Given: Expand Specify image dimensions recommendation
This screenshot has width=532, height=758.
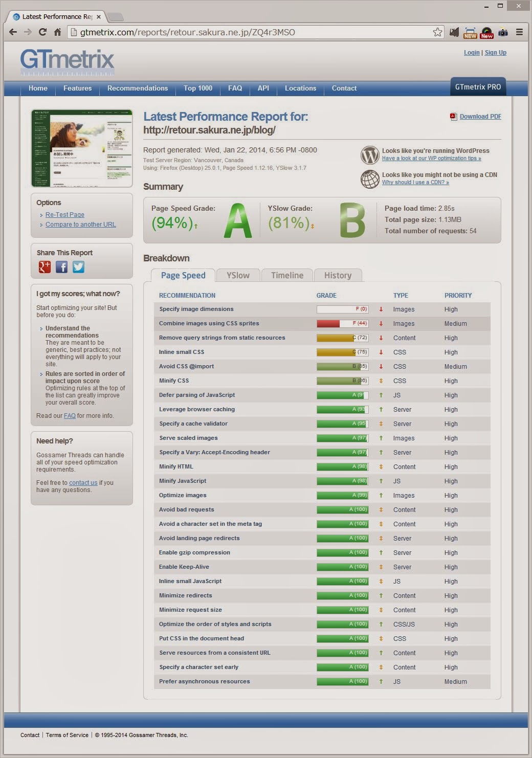Looking at the screenshot, I should click(322, 309).
